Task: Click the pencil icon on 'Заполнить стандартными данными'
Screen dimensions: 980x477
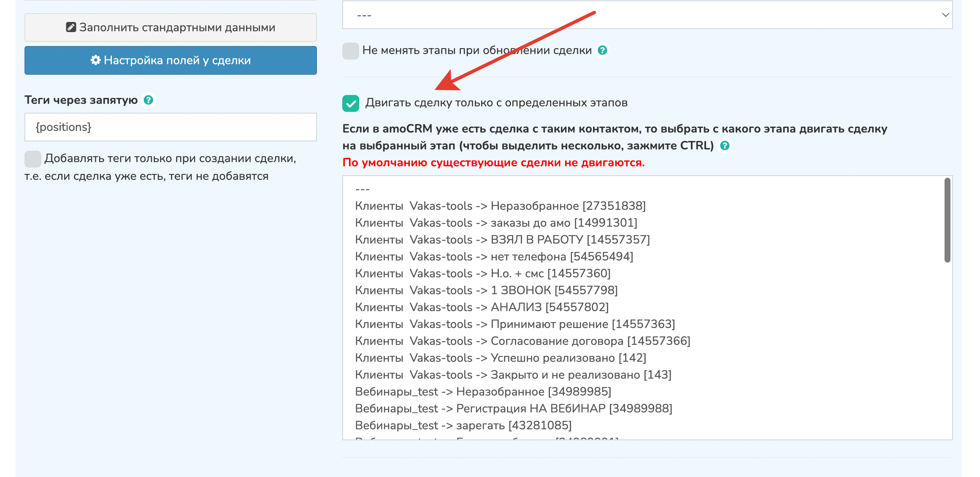Action: pyautogui.click(x=71, y=27)
